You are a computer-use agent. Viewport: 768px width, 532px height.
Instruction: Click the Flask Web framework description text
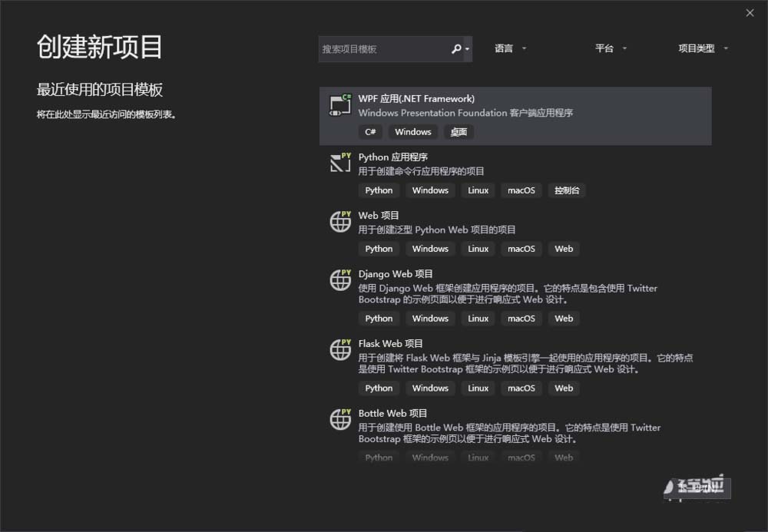[x=525, y=363]
